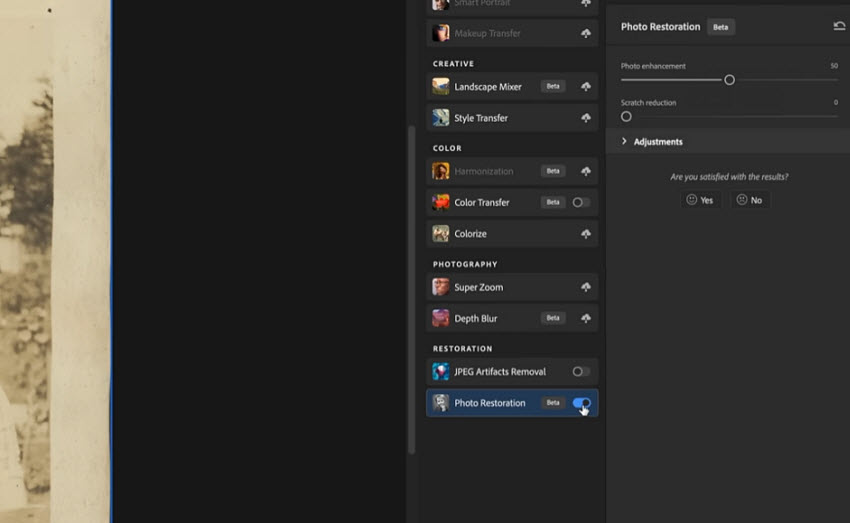
Task: Click the reset arrow icon for Photo Restoration
Action: click(x=839, y=27)
